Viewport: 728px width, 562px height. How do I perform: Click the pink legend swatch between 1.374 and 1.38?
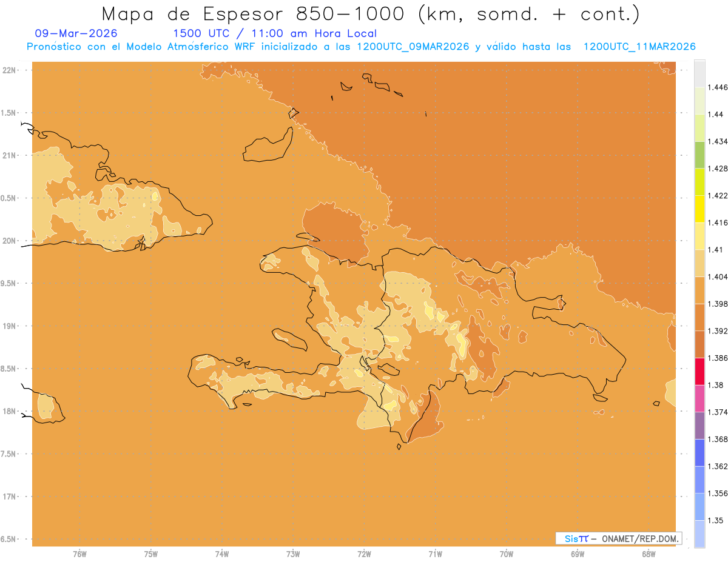tap(699, 398)
